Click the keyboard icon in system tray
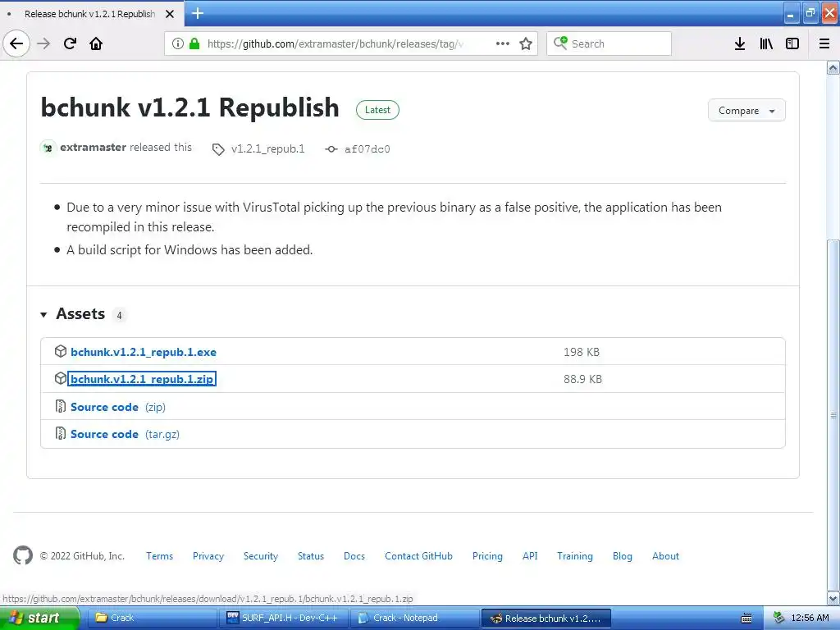 (746, 619)
